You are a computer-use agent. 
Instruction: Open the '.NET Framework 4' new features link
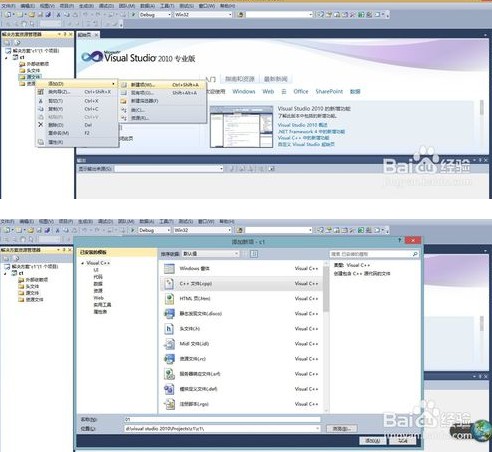click(x=311, y=132)
